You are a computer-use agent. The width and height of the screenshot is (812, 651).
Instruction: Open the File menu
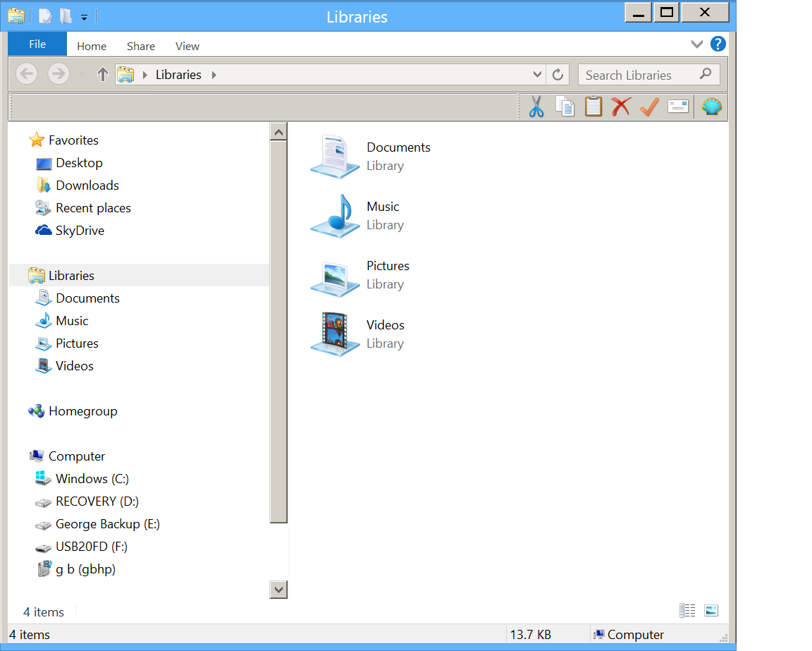[x=37, y=44]
